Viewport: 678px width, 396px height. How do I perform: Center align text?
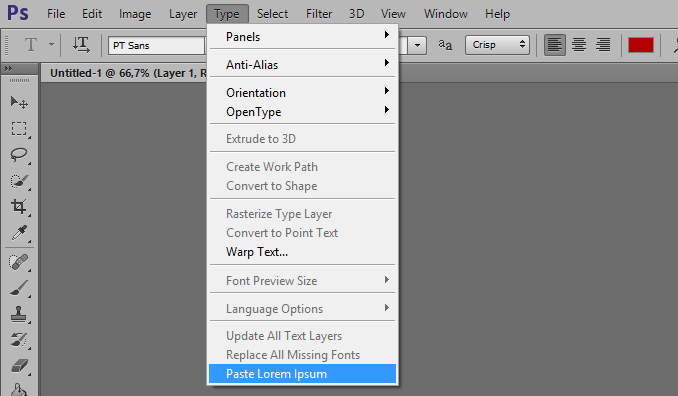click(x=579, y=45)
